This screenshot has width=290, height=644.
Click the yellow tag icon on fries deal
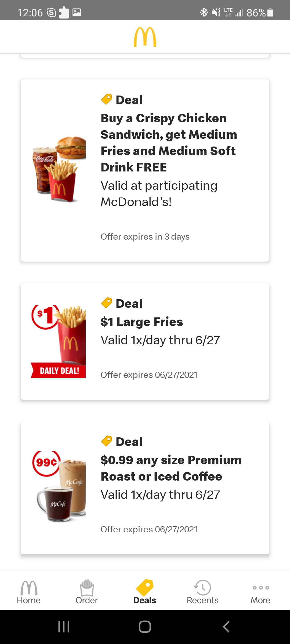pos(107,303)
